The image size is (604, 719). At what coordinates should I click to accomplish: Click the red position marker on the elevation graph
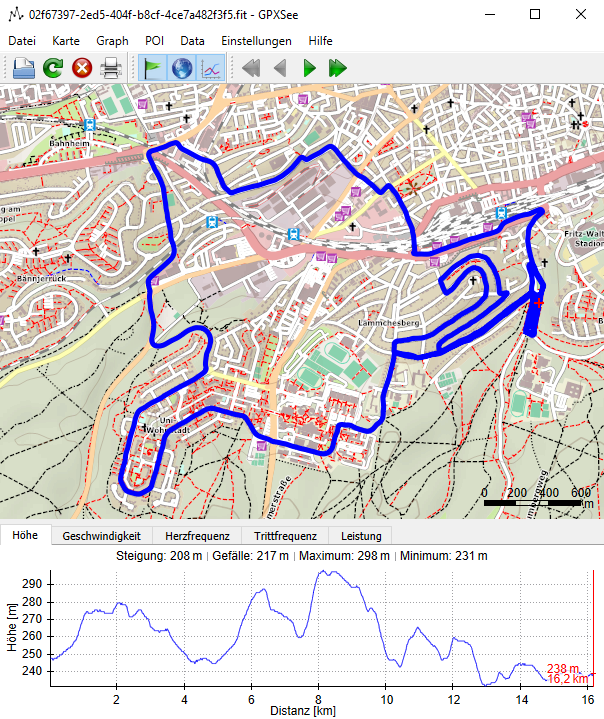point(593,671)
